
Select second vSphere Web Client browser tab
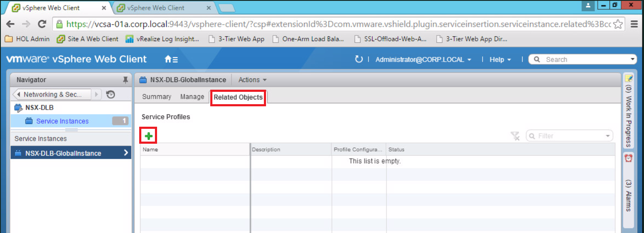163,8
